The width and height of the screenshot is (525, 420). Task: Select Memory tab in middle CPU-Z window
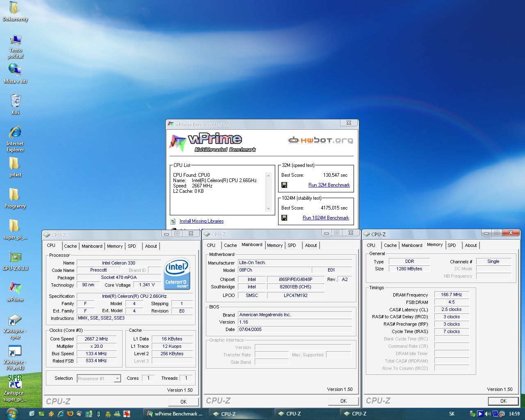pyautogui.click(x=275, y=245)
